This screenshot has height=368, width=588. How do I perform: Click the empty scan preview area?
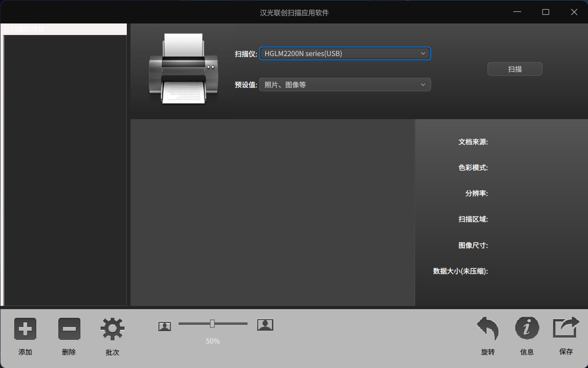[x=272, y=212]
